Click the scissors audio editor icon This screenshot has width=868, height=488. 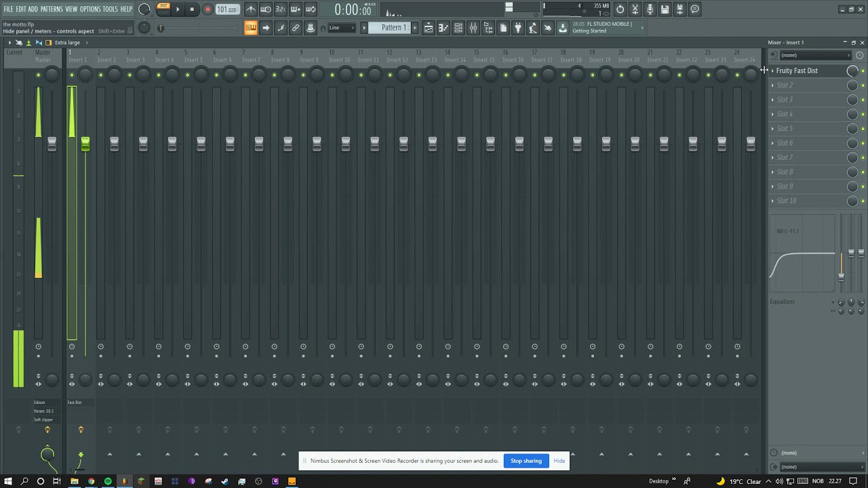[x=635, y=9]
